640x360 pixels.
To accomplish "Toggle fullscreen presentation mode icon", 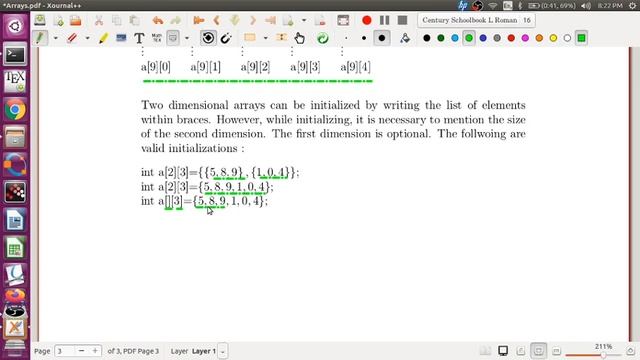I will 343,20.
